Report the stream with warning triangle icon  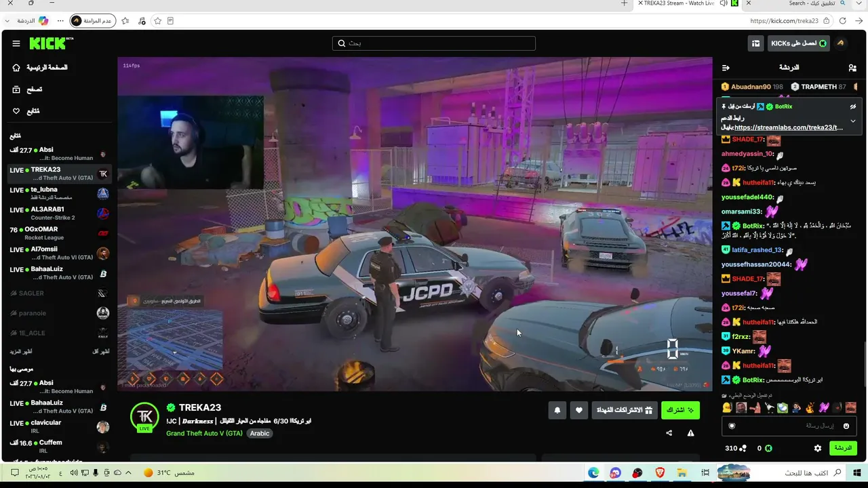pos(690,433)
